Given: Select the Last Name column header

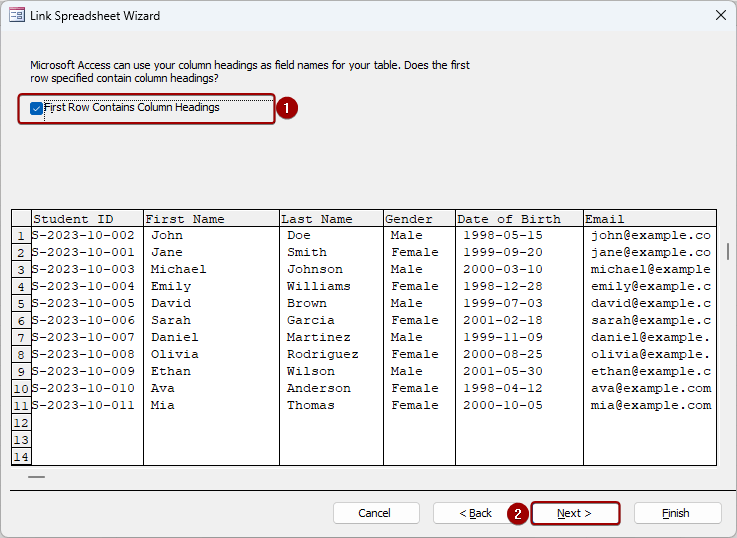Looking at the screenshot, I should 331,219.
